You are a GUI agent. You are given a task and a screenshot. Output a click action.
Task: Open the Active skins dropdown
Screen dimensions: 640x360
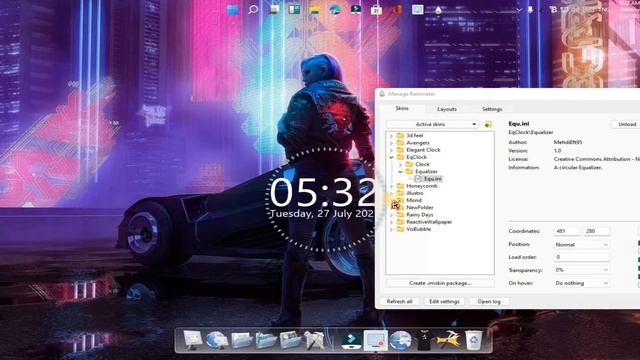[433, 124]
